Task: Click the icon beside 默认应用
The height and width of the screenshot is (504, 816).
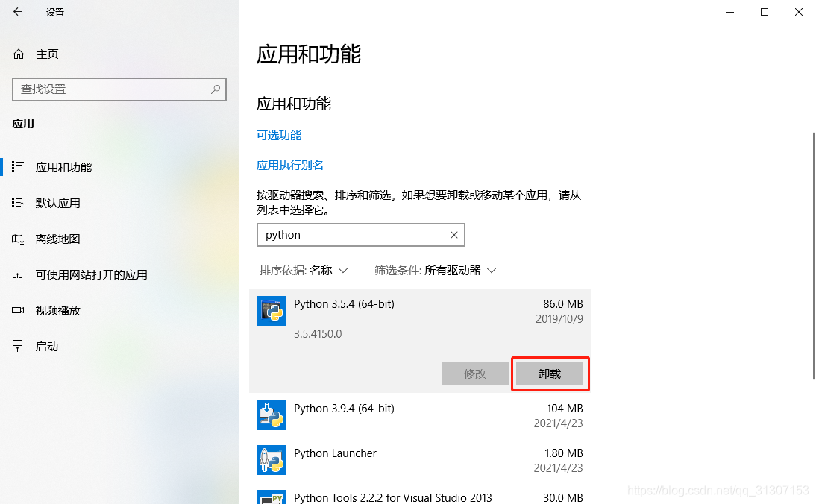Action: (x=18, y=203)
